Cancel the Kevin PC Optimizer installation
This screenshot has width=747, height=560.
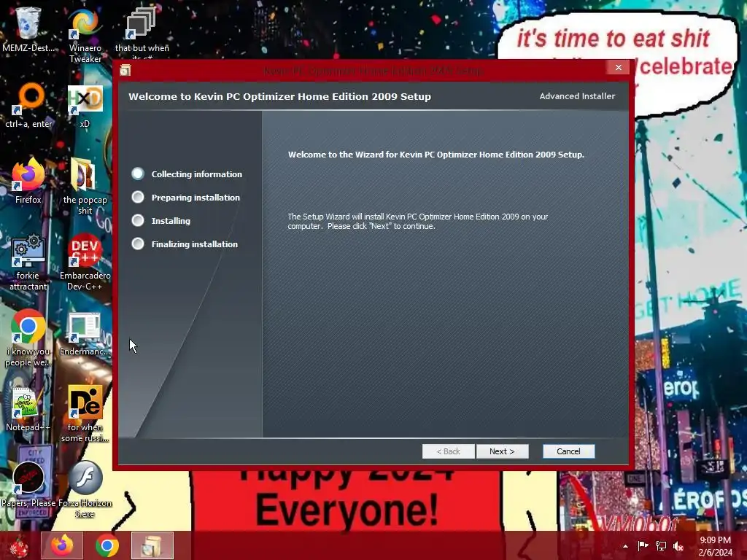pos(568,451)
